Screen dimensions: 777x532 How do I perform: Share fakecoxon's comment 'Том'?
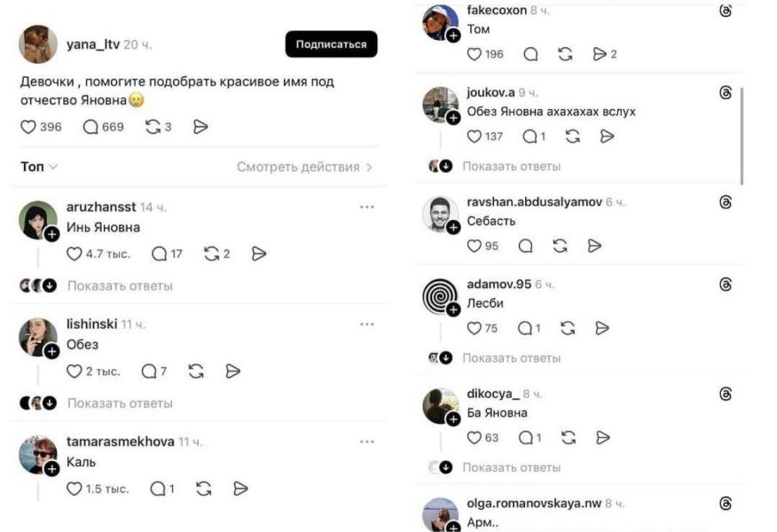599,54
